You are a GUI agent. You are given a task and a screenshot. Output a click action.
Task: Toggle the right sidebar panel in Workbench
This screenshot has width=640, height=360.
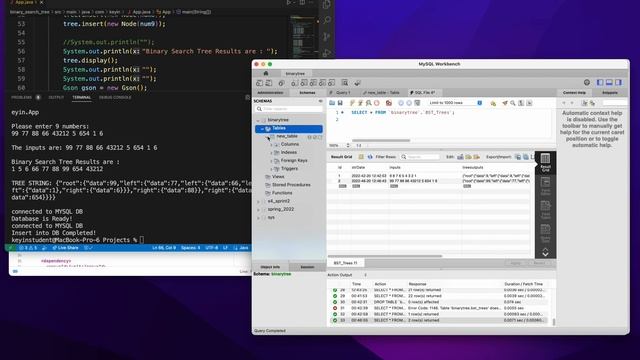click(619, 82)
